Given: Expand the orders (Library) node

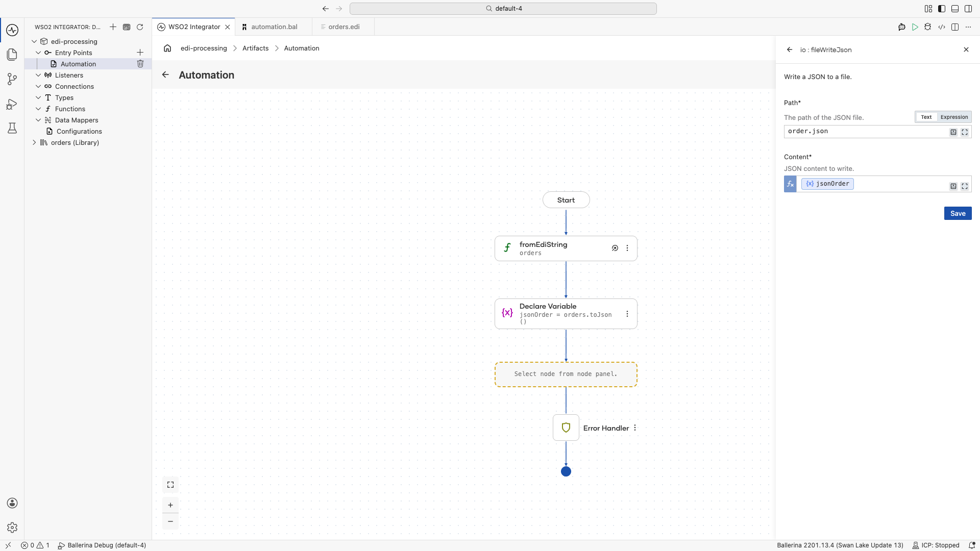Looking at the screenshot, I should coord(34,142).
